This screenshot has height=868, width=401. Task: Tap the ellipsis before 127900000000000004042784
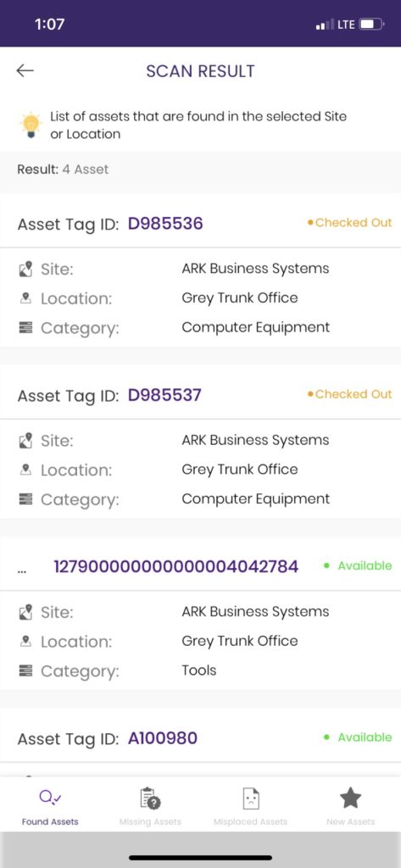pyautogui.click(x=21, y=570)
